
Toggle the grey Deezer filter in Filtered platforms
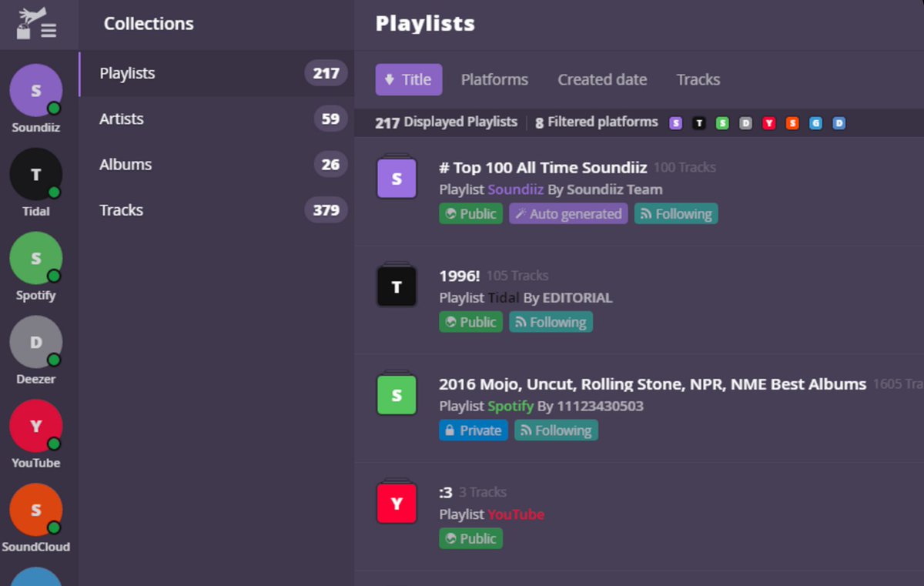745,123
